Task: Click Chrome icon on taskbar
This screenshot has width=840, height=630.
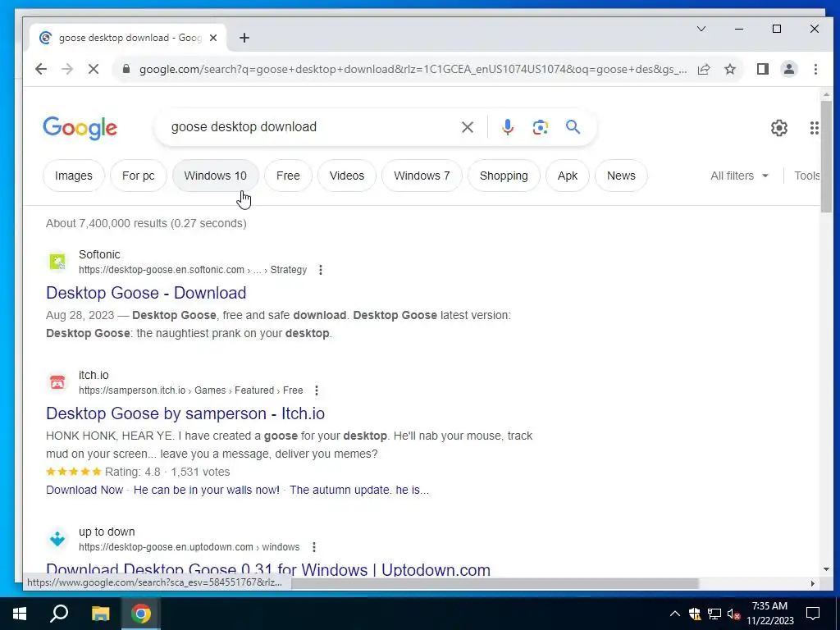Action: (141, 614)
